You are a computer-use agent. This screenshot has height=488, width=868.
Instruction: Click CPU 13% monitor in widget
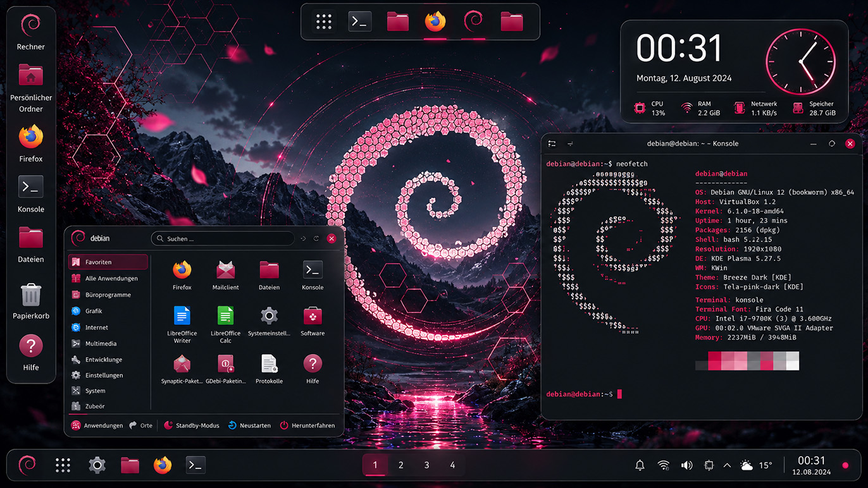pos(649,108)
